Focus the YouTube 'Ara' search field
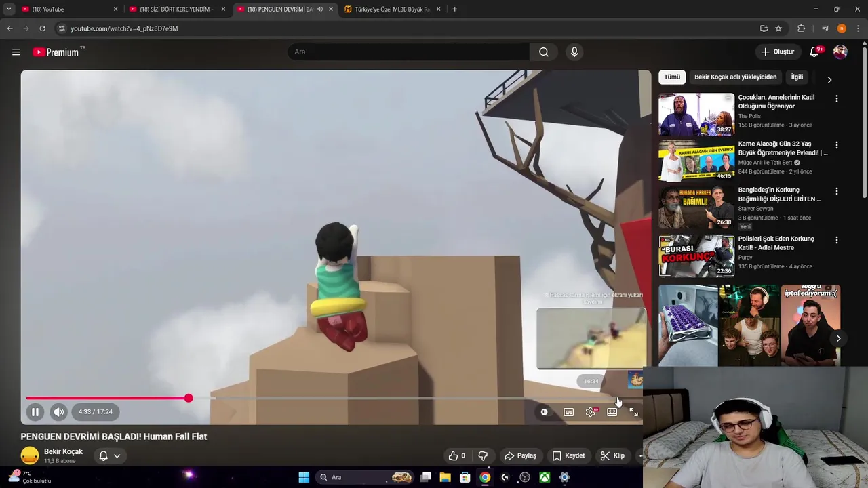The width and height of the screenshot is (868, 488). 408,52
